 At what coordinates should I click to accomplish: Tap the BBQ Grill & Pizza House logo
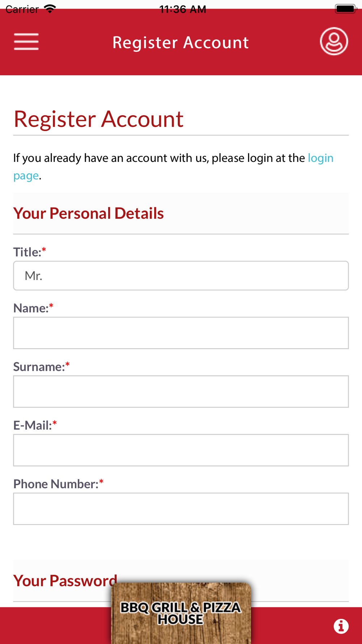[x=181, y=613]
